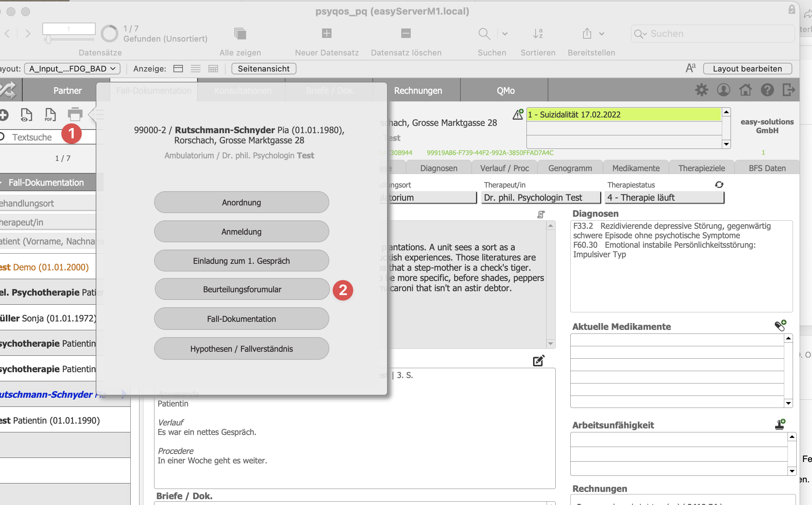812x505 pixels.
Task: Click the Sortieren toolbar icon
Action: click(538, 34)
